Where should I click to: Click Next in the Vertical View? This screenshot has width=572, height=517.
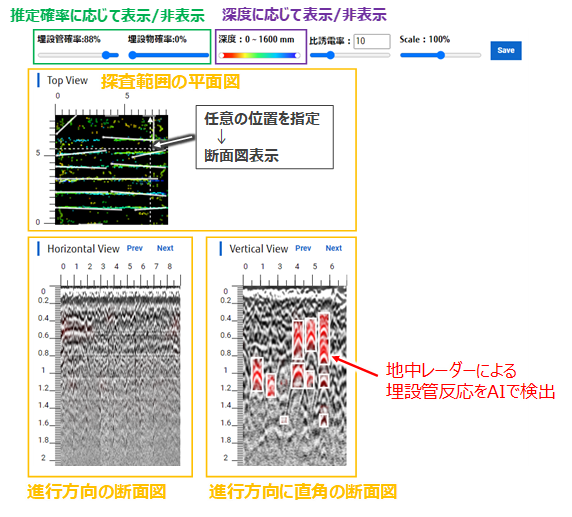click(334, 248)
